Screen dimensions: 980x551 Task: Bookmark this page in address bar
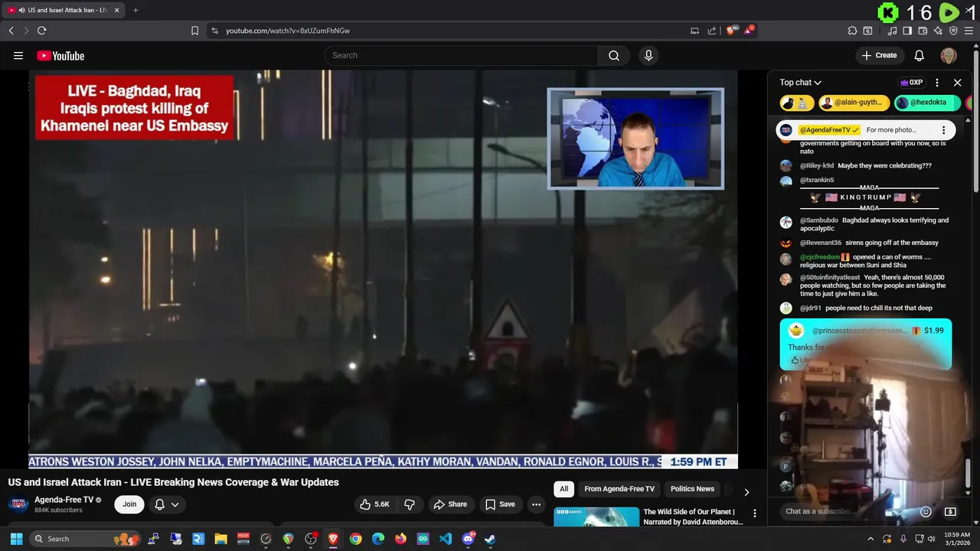(x=194, y=31)
